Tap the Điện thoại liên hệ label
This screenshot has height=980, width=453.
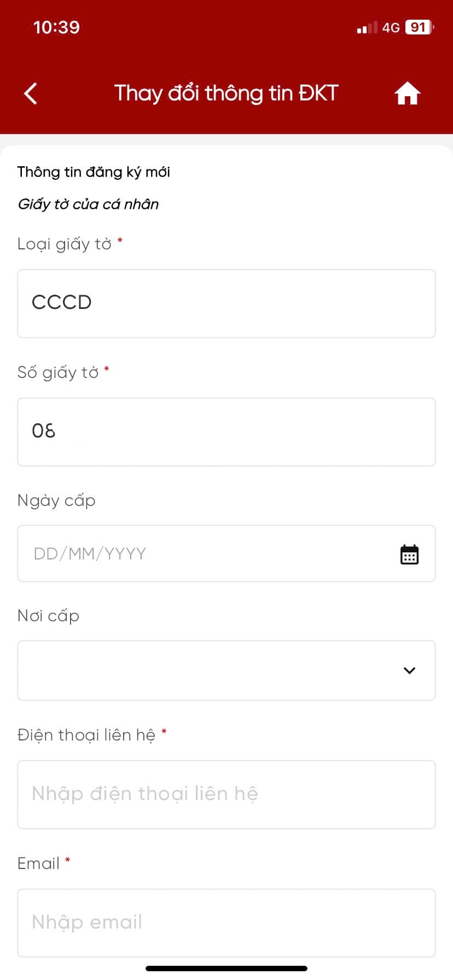[86, 735]
